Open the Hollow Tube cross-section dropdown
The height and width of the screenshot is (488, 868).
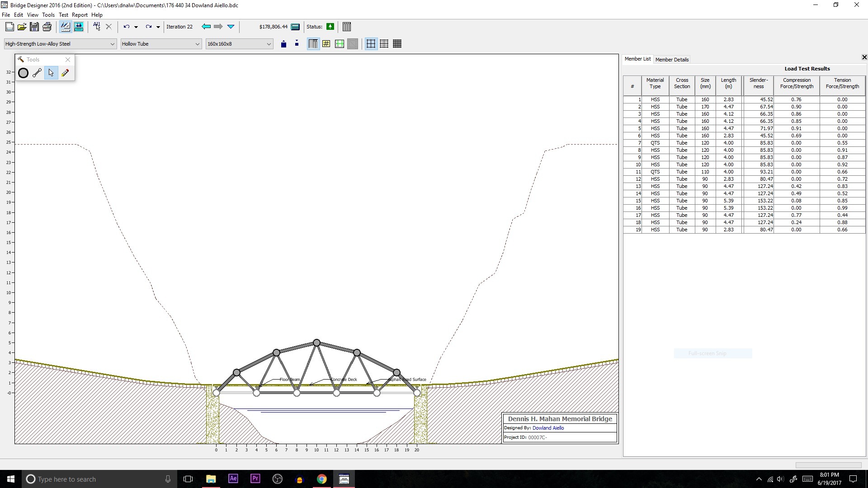tap(197, 44)
